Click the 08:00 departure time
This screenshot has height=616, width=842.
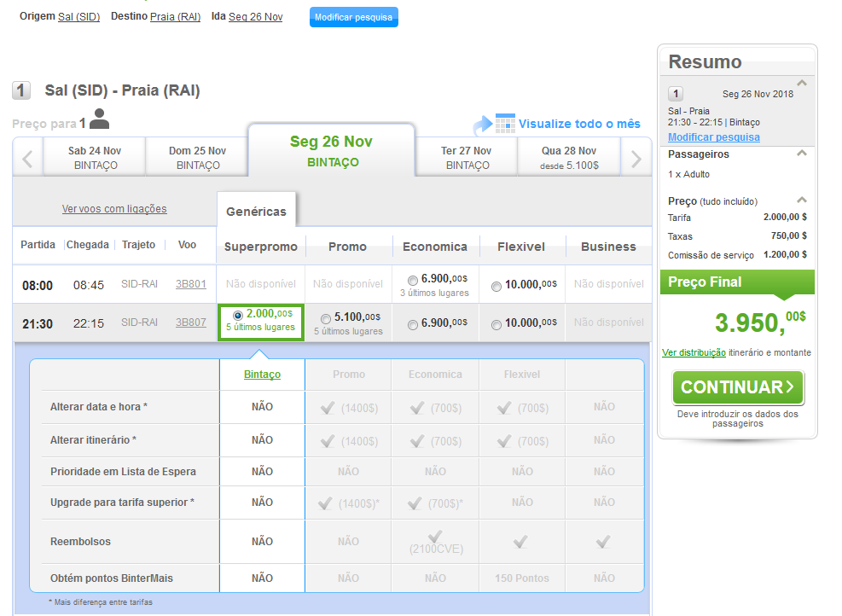(37, 285)
